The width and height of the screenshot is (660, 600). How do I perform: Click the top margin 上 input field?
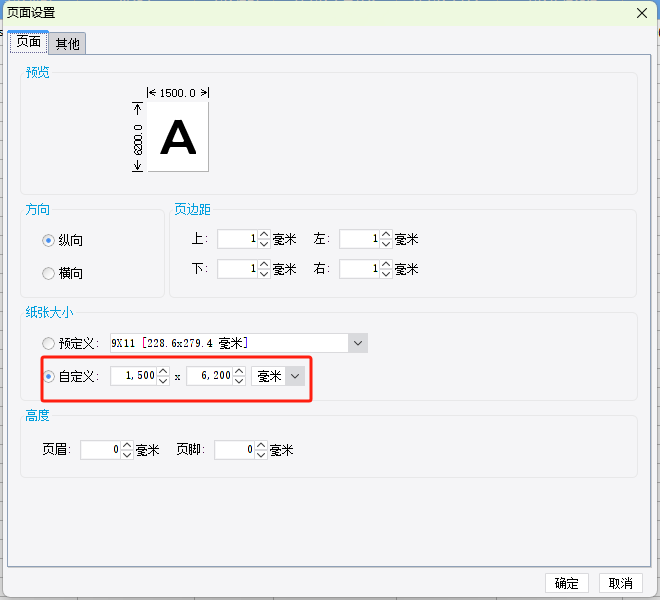click(237, 239)
